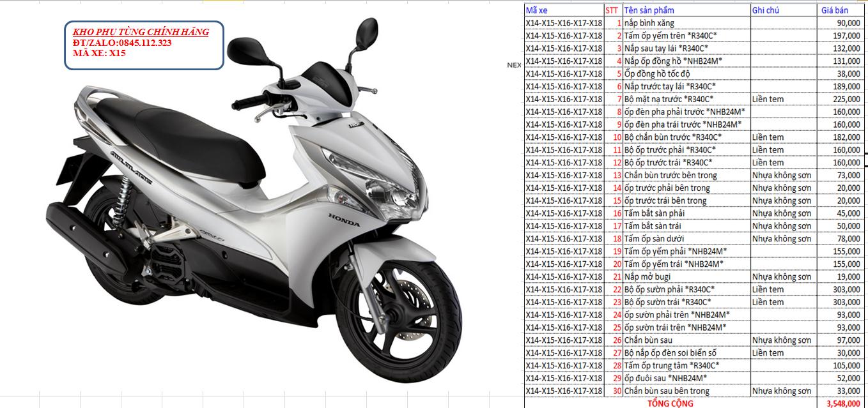This screenshot has height=408, width=868.
Task: Click the 'Ốp đồng hồ tốc độ' cell
Action: click(x=686, y=73)
